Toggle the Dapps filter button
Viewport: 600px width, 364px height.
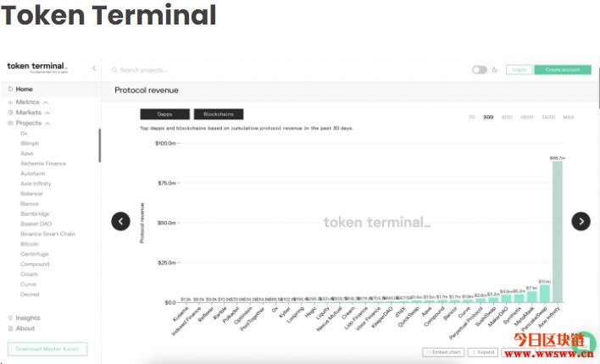pyautogui.click(x=165, y=114)
